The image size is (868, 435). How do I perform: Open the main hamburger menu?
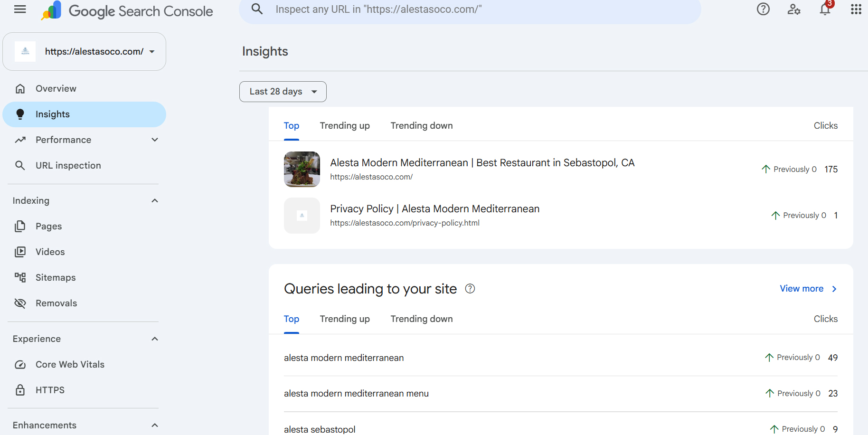click(x=20, y=9)
